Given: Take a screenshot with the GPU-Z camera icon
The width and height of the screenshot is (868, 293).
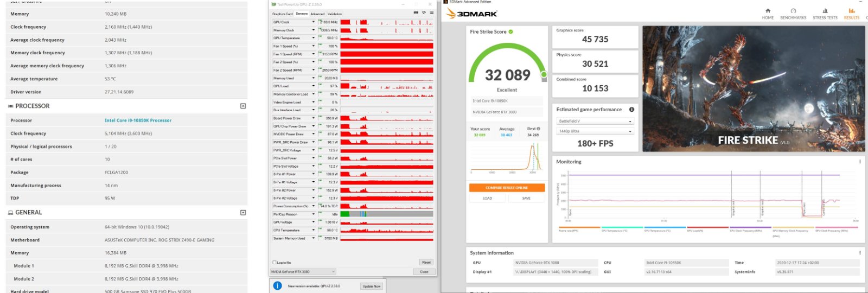Looking at the screenshot, I should pyautogui.click(x=416, y=12).
